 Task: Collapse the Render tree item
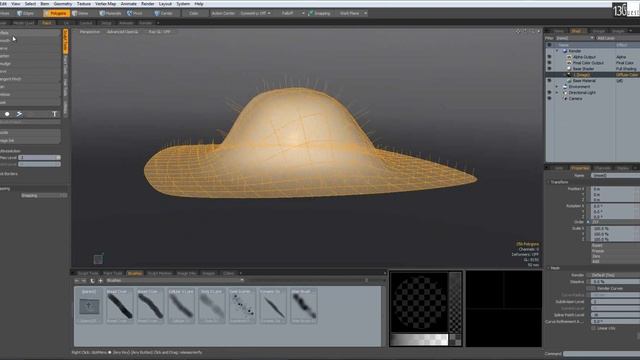557,51
